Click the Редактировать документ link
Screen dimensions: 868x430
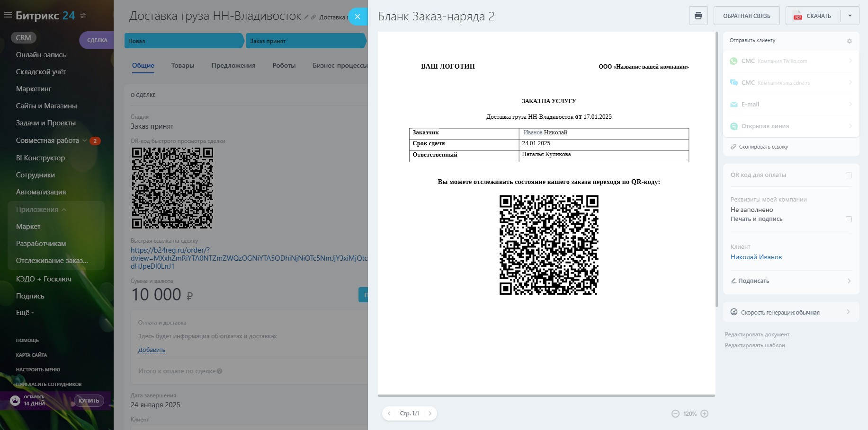[757, 335]
